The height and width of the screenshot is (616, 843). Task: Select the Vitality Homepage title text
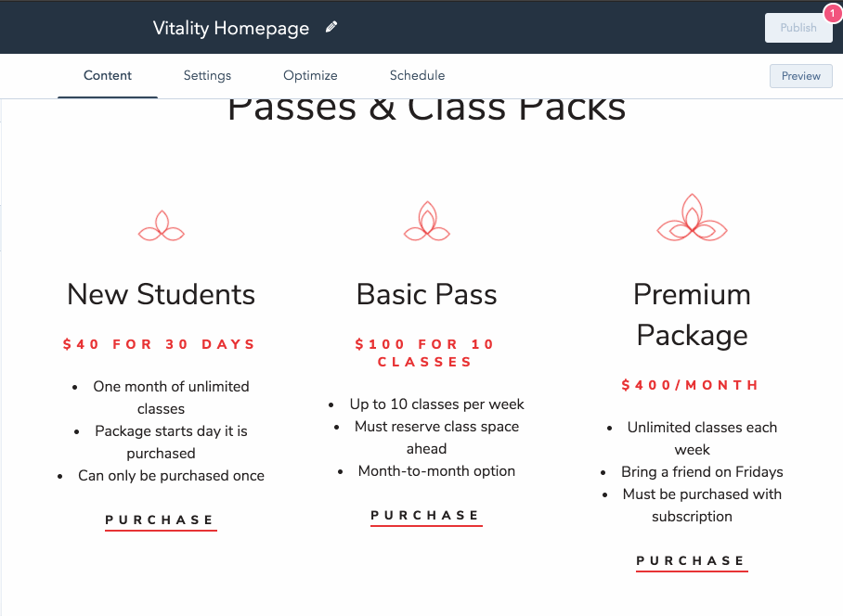coord(231,28)
